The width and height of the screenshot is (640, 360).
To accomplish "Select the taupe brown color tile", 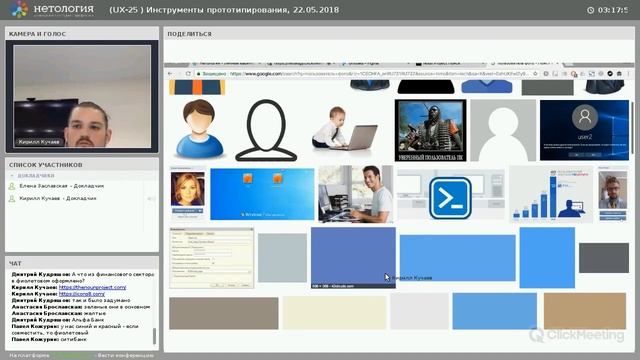I will (224, 313).
